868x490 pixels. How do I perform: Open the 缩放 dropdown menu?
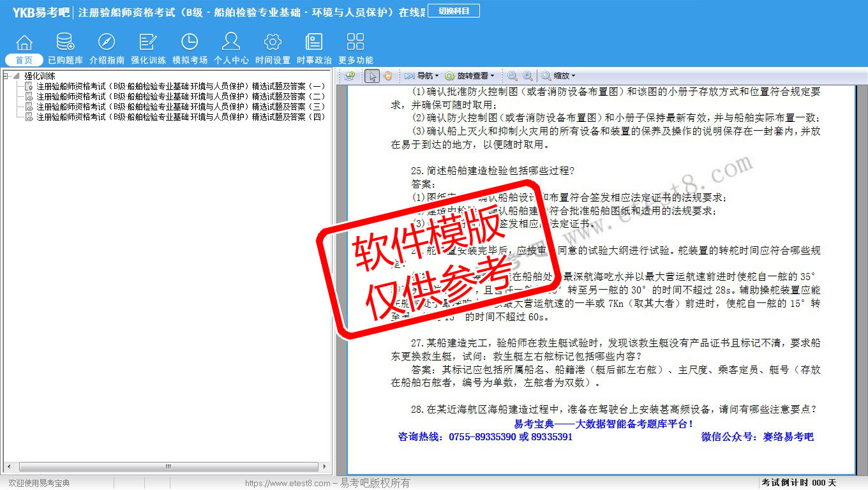pos(559,76)
